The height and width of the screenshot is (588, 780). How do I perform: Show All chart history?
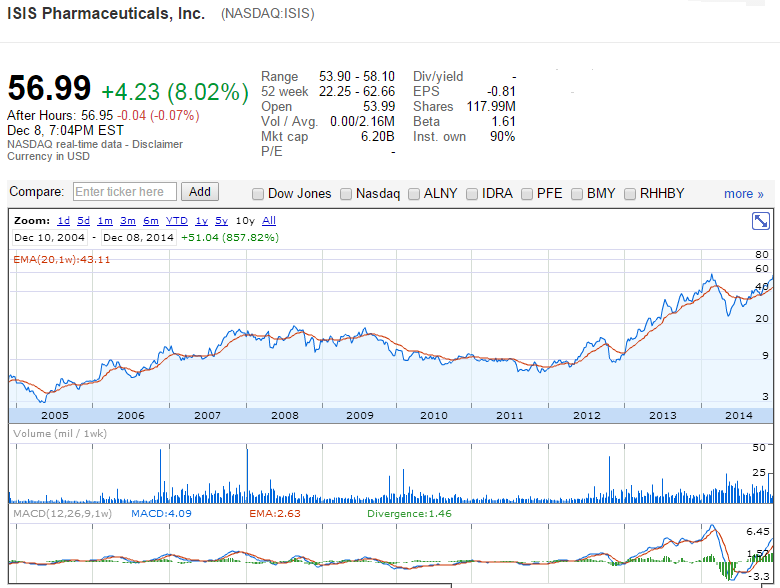269,221
